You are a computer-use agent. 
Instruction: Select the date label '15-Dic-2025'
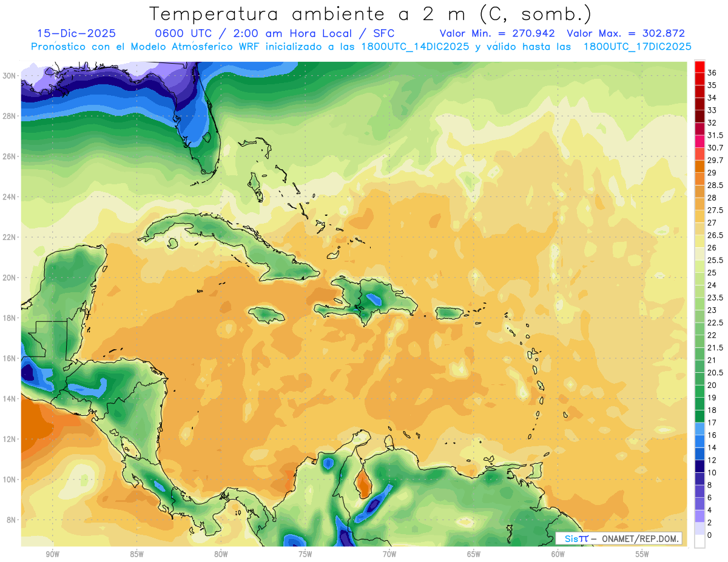pos(76,33)
